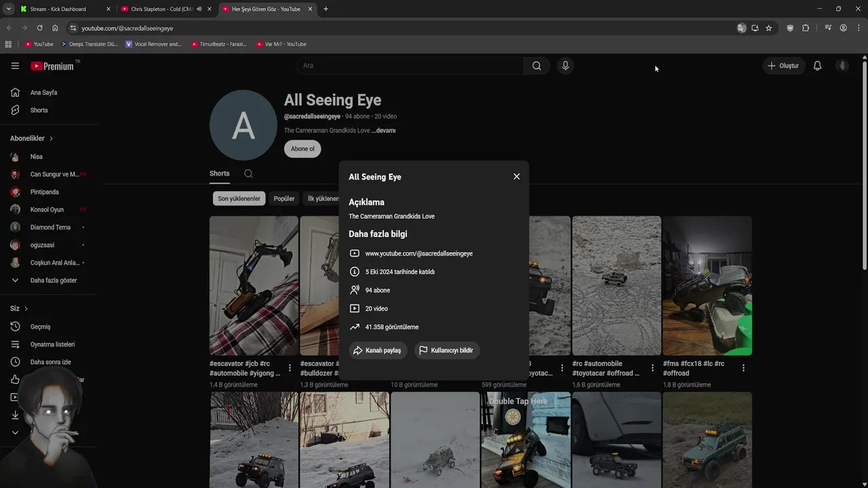The image size is (868, 488).
Task: Open the Var Mı? - YouTube bookmark
Action: coord(281,44)
